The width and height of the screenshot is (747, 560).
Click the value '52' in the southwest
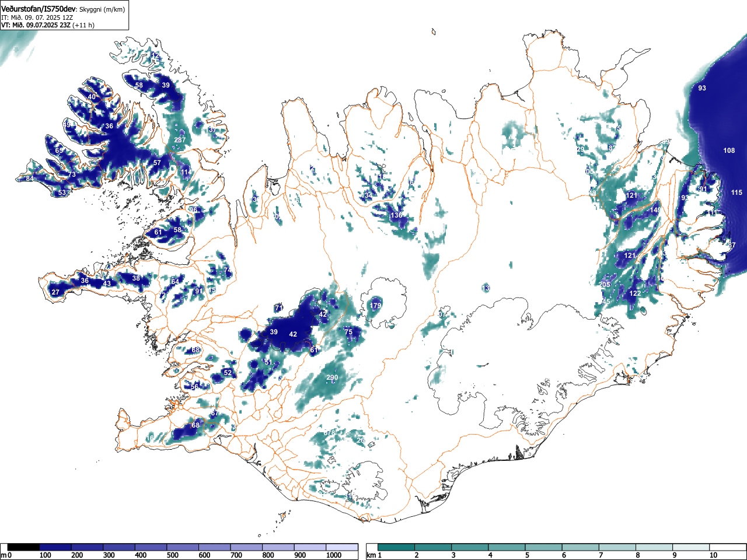pyautogui.click(x=228, y=373)
